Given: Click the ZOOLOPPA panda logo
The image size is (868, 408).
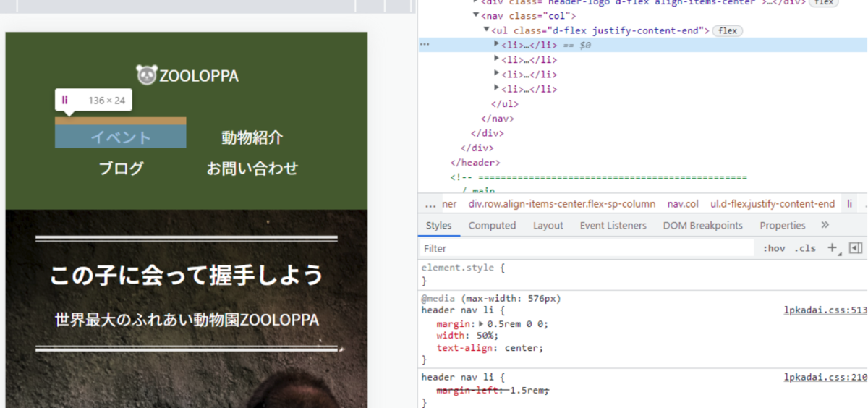Looking at the screenshot, I should pyautogui.click(x=187, y=75).
